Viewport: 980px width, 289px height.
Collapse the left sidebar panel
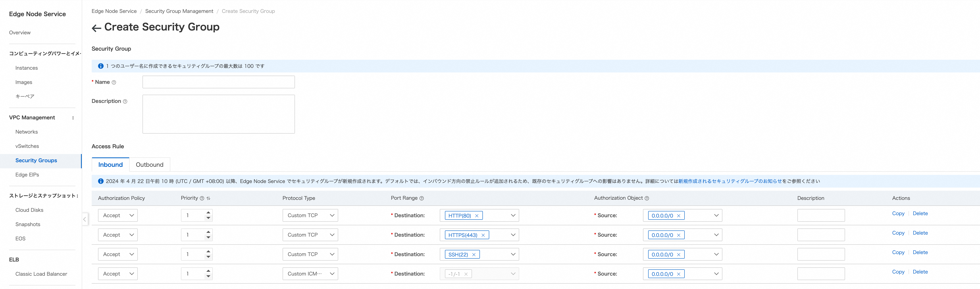tap(85, 219)
